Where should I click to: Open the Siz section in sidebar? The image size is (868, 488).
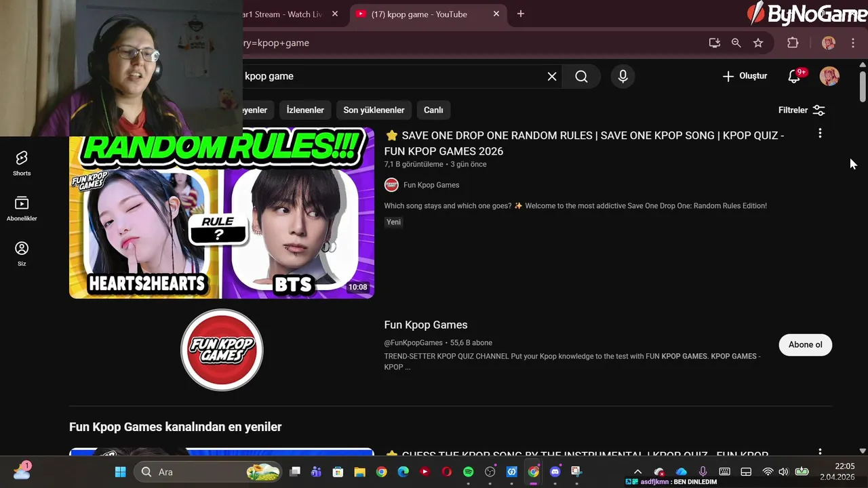click(22, 254)
